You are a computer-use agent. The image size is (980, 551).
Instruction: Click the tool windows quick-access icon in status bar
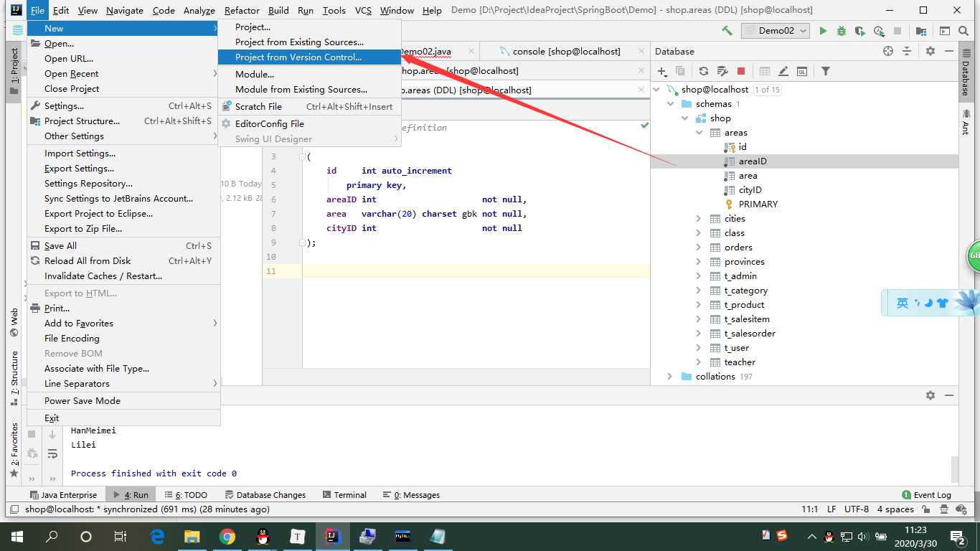click(x=14, y=509)
